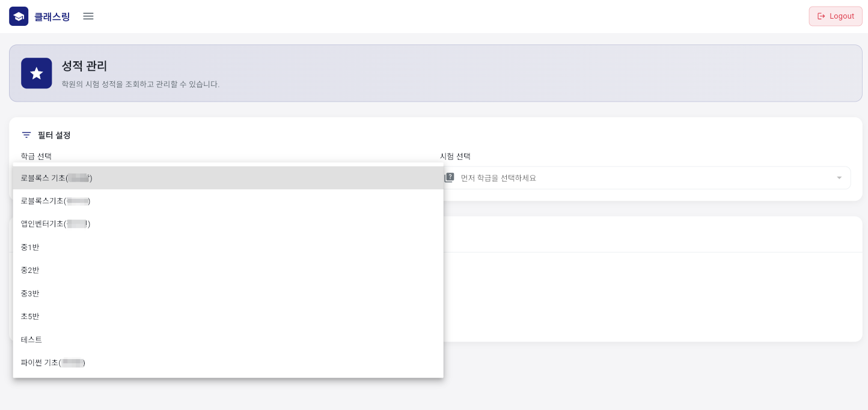This screenshot has width=868, height=410.
Task: Click the 시험 선택 label
Action: coord(455,156)
